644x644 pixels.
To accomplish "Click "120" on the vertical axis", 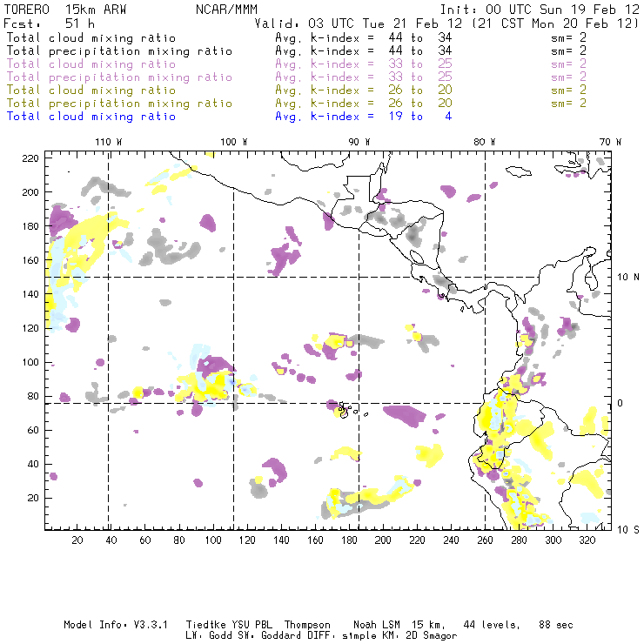I will tap(30, 329).
